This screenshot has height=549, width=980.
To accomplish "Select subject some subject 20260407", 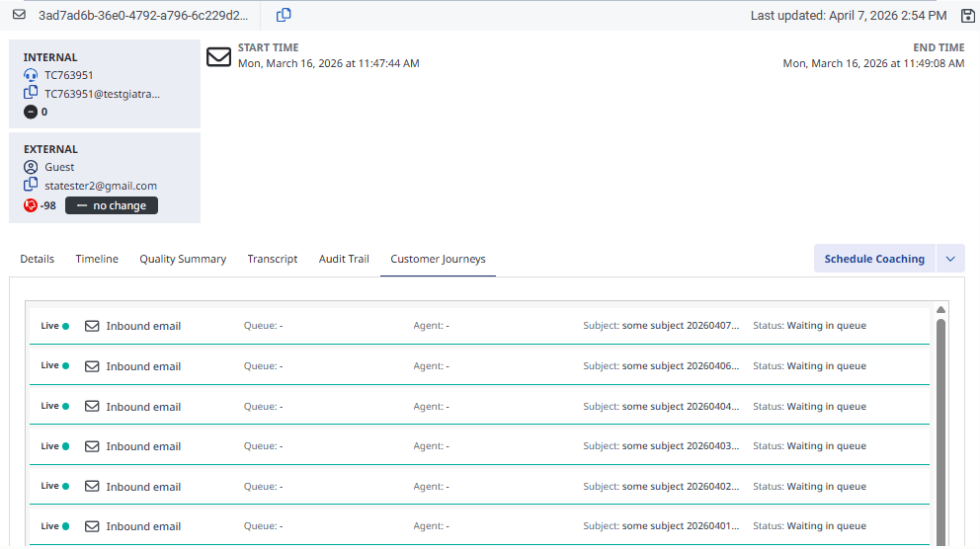I will point(681,326).
